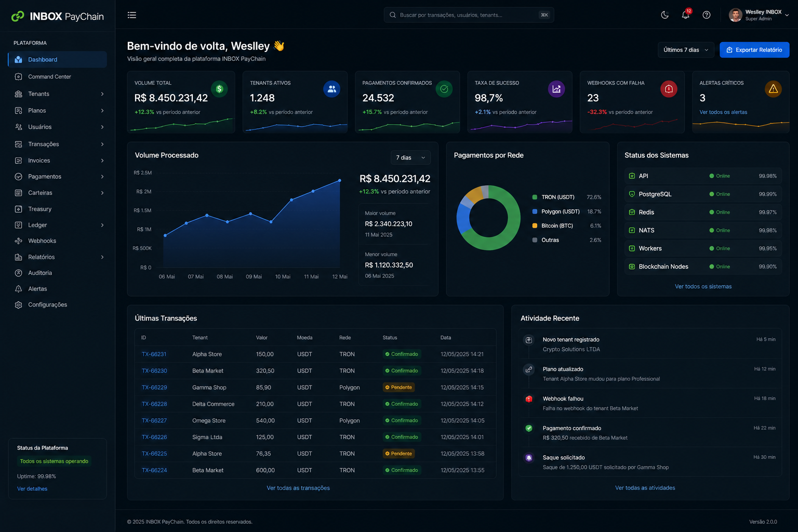Toggle dark mode with the moon icon
Viewport: 798px width, 532px height.
(x=664, y=15)
